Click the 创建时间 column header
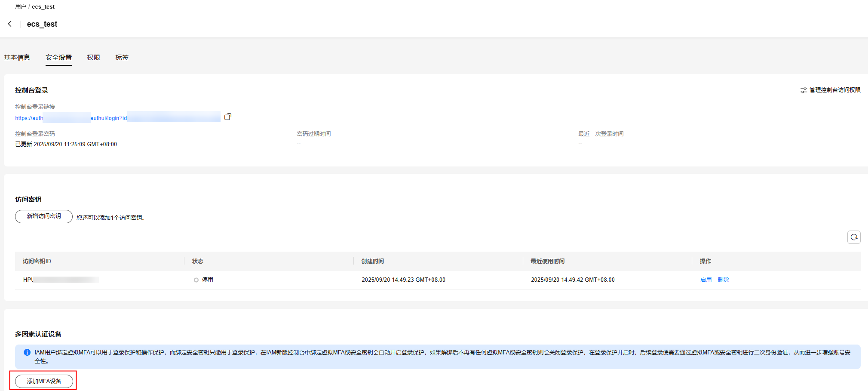 [372, 261]
